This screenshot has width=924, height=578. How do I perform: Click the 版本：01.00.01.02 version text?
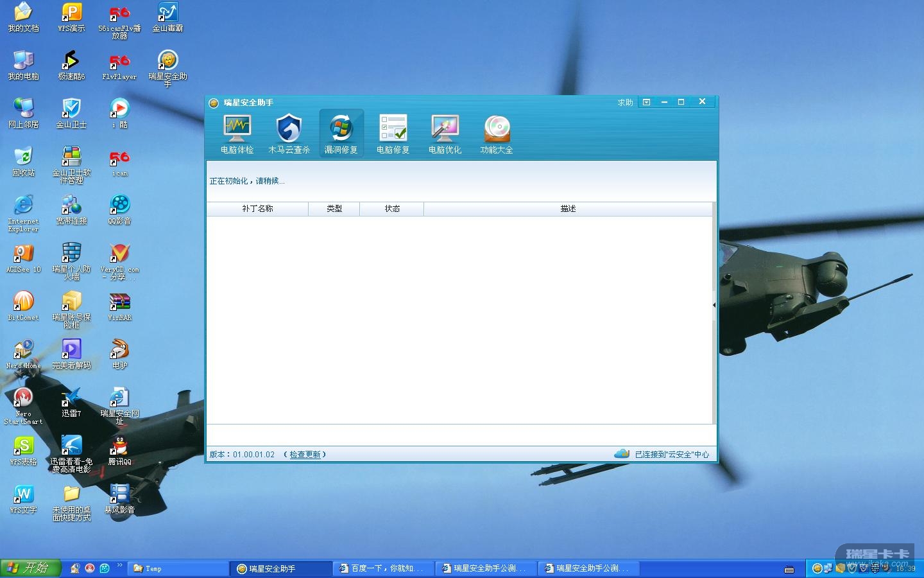pos(242,455)
